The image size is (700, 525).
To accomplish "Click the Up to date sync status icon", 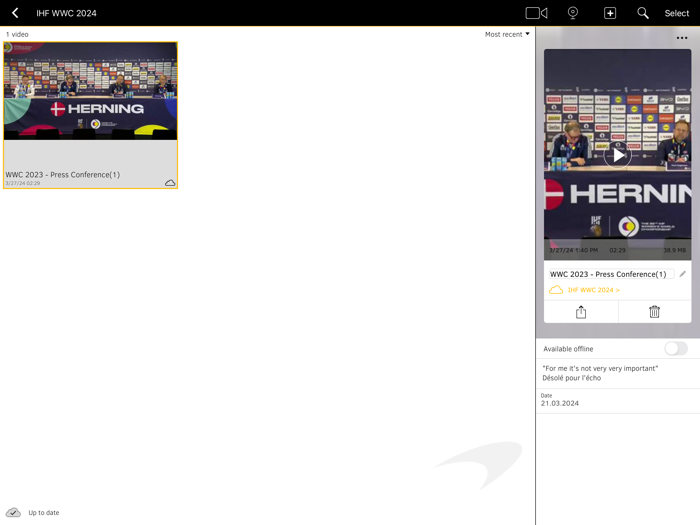I will click(x=13, y=512).
